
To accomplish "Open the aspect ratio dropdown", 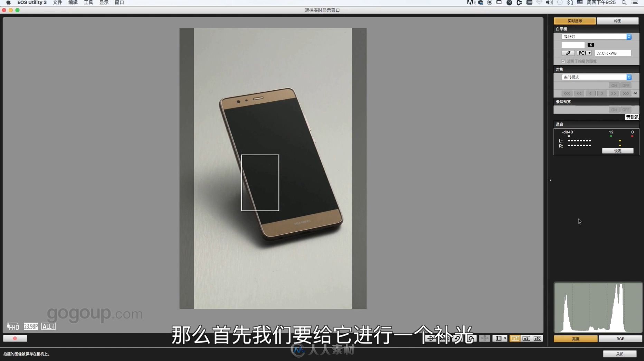I will tap(500, 338).
